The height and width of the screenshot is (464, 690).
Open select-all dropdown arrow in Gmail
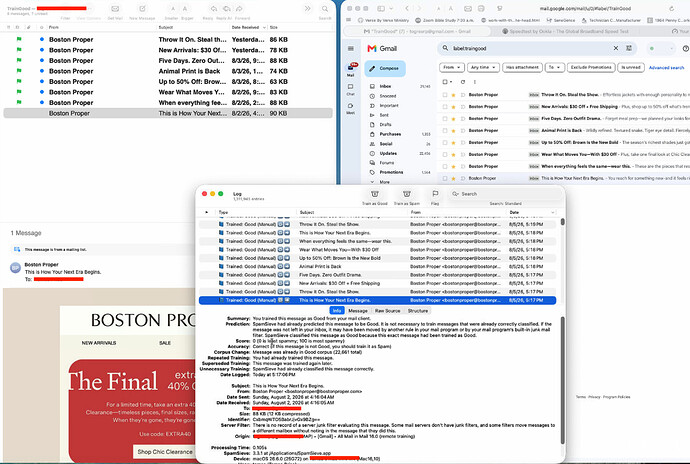tap(451, 82)
